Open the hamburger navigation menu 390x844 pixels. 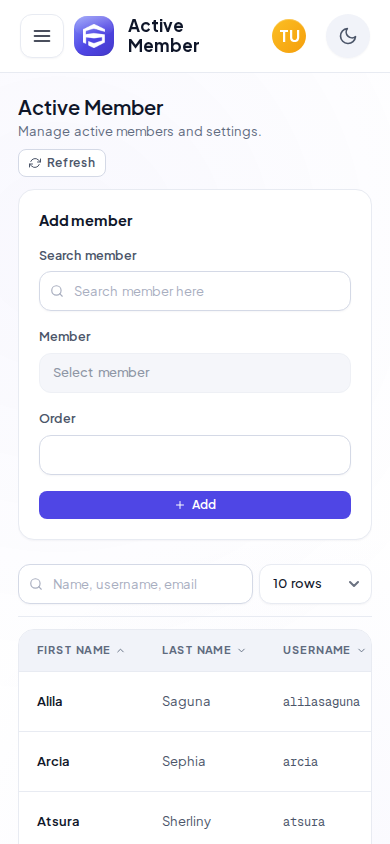click(x=42, y=36)
